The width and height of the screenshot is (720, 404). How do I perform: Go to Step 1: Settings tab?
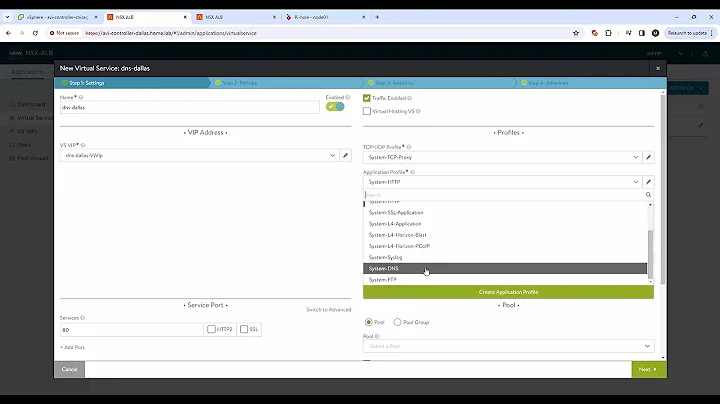[131, 83]
